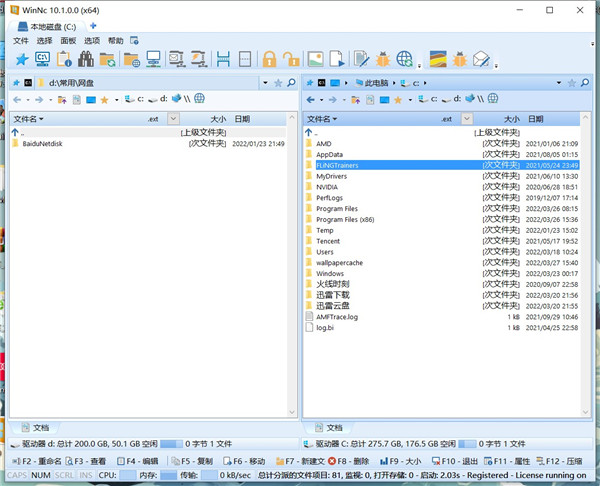Click the open padlock icon in toolbar
This screenshot has height=486, width=600.
291,59
